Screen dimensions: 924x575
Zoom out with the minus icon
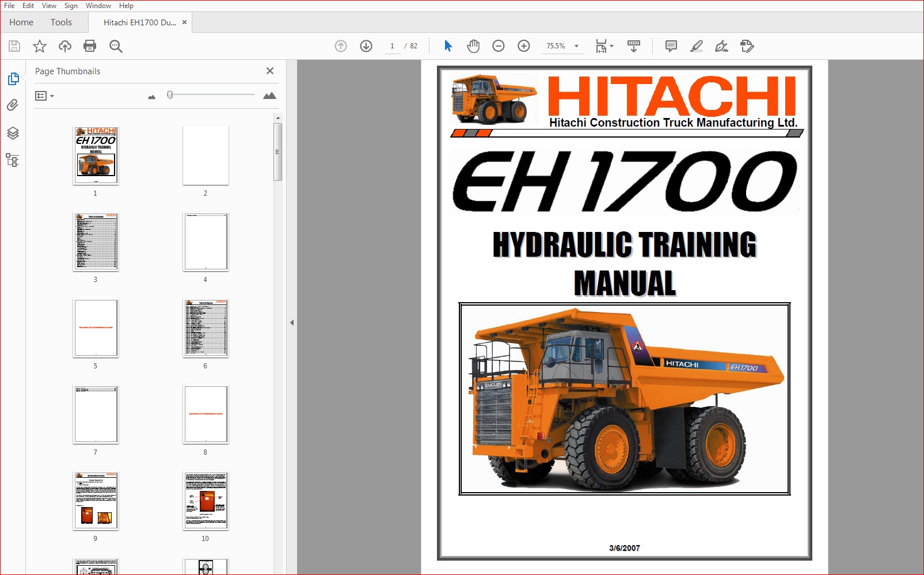point(499,46)
